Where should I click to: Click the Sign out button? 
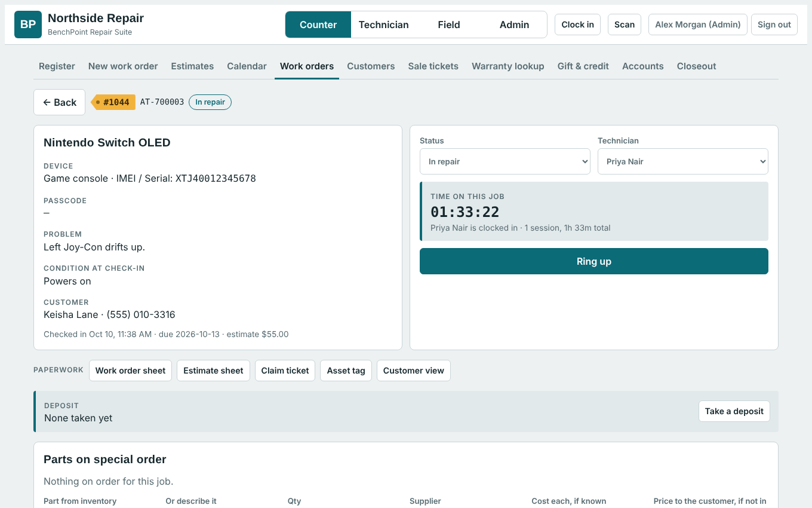(x=774, y=25)
